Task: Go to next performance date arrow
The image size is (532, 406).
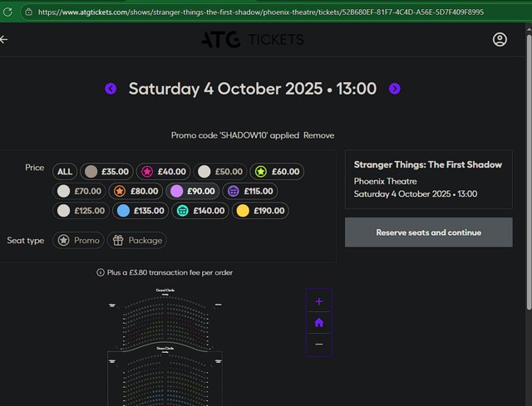Action: pos(395,89)
